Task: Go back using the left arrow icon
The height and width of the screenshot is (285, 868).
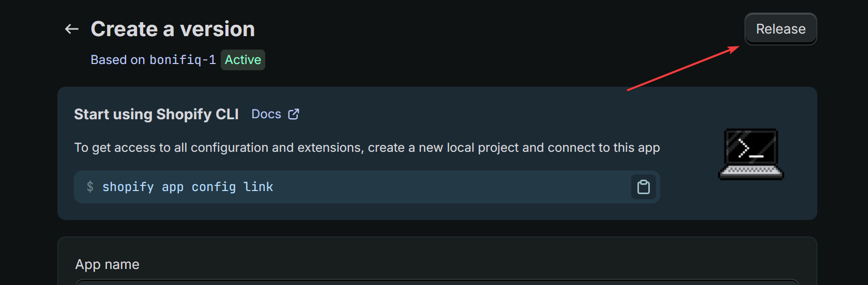Action: (72, 29)
